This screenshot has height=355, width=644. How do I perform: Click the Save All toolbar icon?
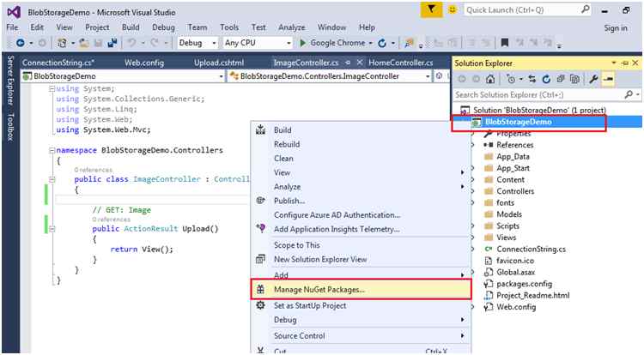point(112,43)
